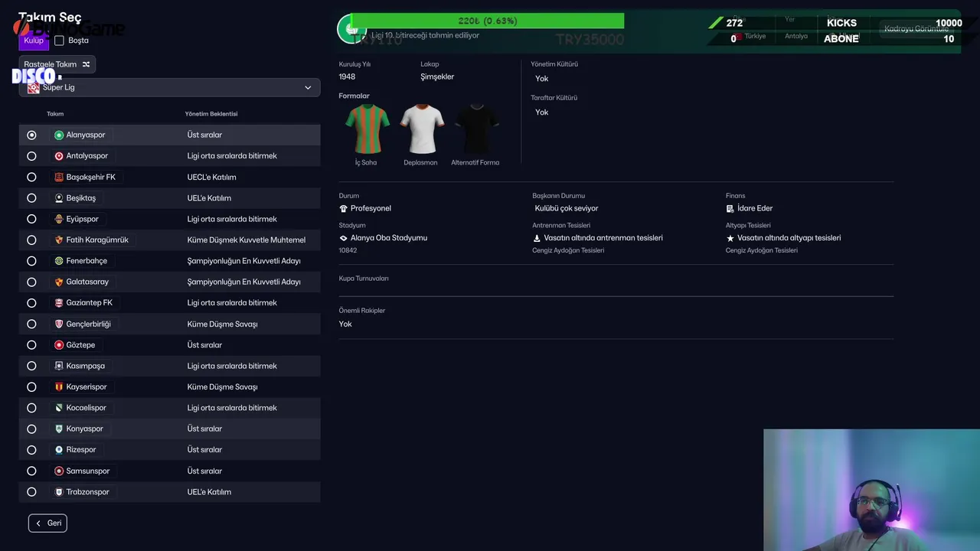Screen dimensions: 980x551
Task: Click the Rastgele Takım button
Action: point(57,64)
